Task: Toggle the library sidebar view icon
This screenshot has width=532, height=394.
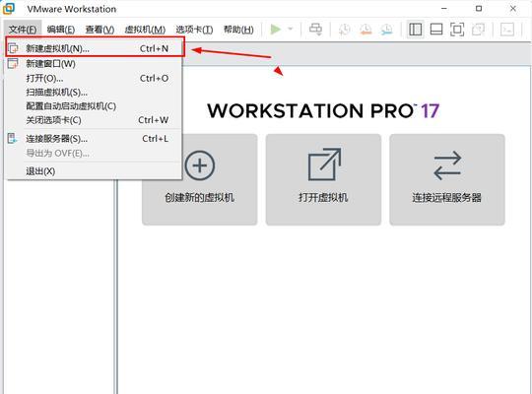Action: click(416, 30)
